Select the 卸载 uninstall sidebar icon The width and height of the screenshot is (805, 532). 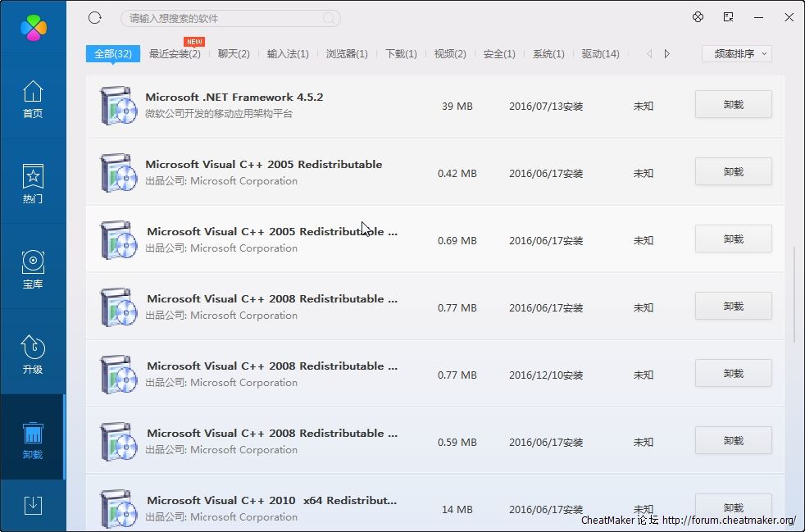point(33,440)
